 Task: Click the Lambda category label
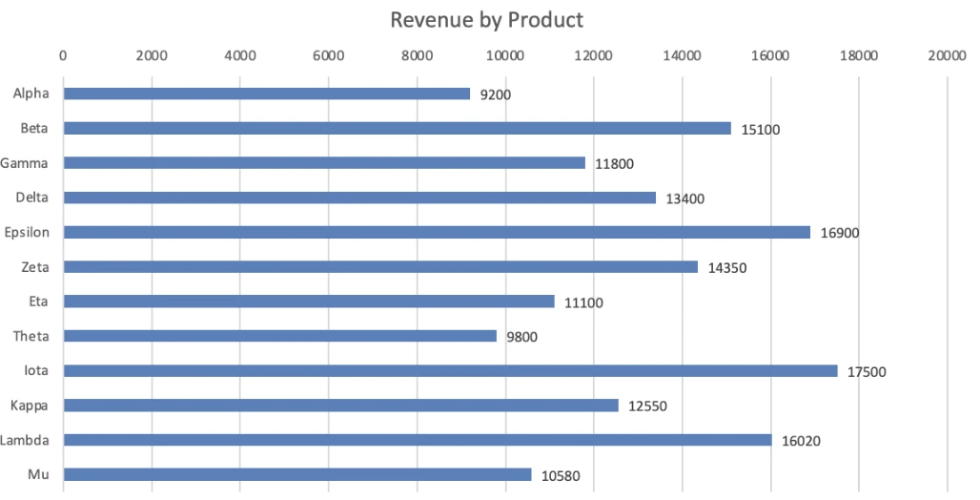(25, 441)
